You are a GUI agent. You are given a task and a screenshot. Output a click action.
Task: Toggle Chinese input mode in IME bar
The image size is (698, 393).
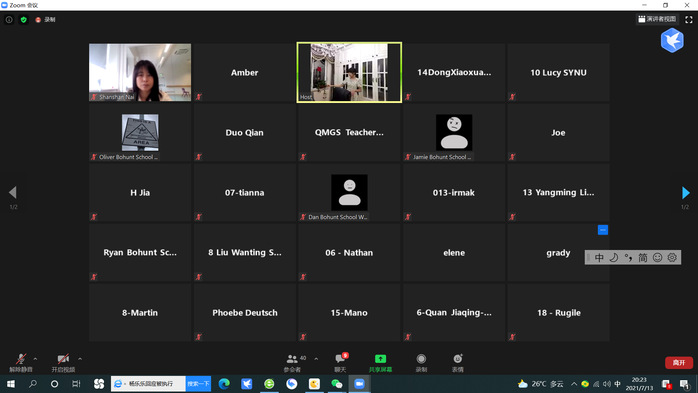click(x=599, y=257)
